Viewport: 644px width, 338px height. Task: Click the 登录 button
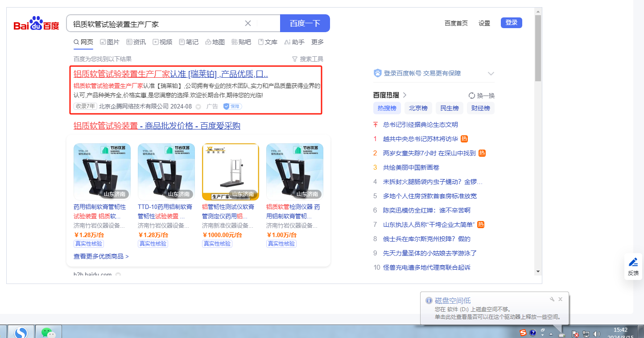point(512,23)
